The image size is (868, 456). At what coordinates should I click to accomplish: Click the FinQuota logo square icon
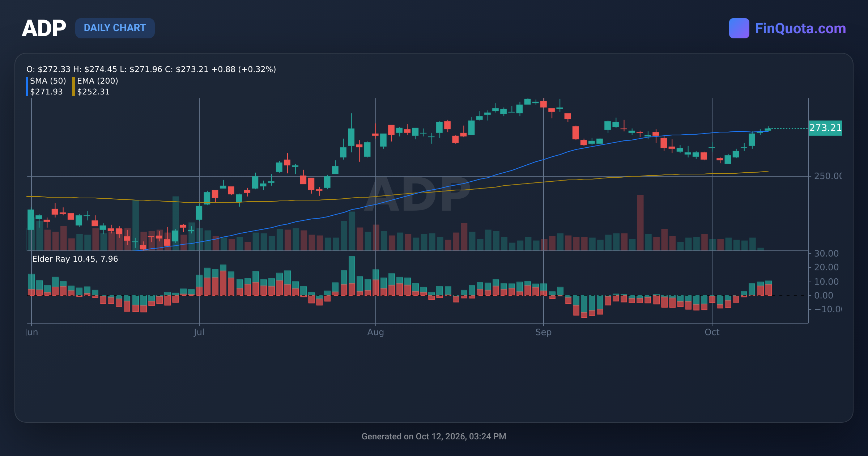[739, 28]
